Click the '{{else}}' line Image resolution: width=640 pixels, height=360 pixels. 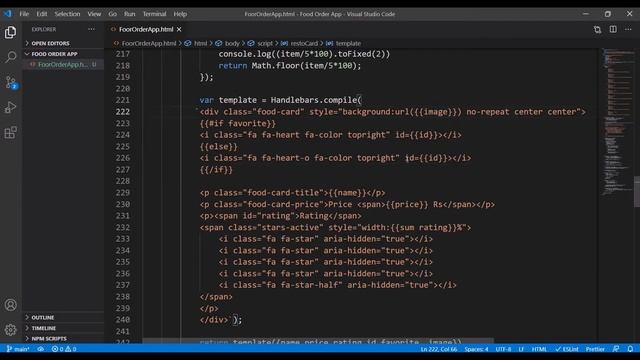pos(218,147)
